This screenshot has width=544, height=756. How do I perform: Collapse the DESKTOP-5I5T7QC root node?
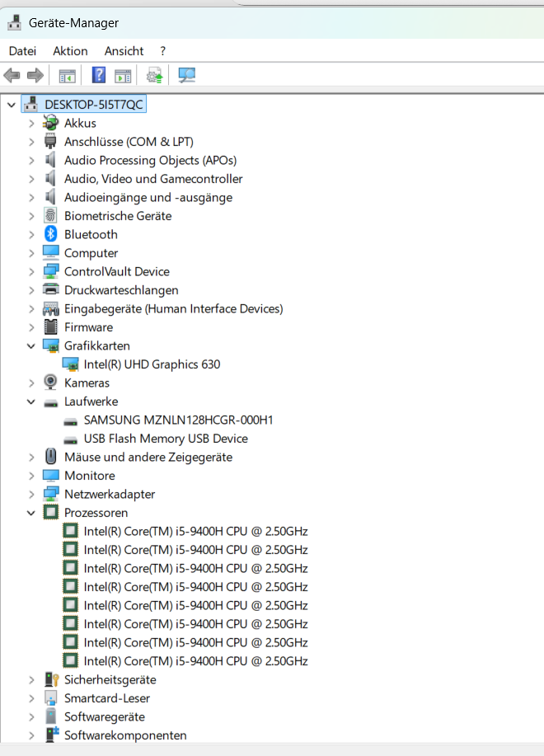12,105
